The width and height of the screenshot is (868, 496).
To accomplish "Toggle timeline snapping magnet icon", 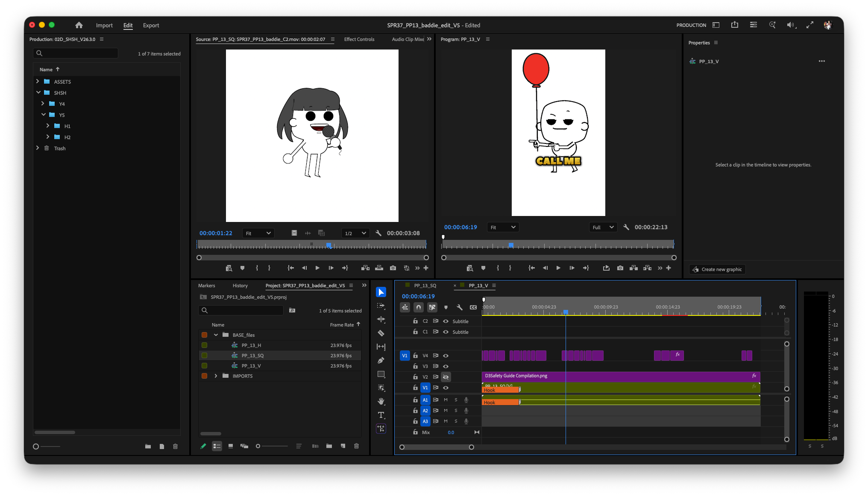I will click(x=419, y=307).
